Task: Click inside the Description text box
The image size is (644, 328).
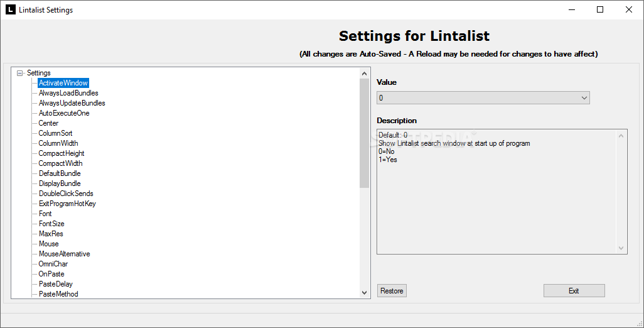Action: 502,192
